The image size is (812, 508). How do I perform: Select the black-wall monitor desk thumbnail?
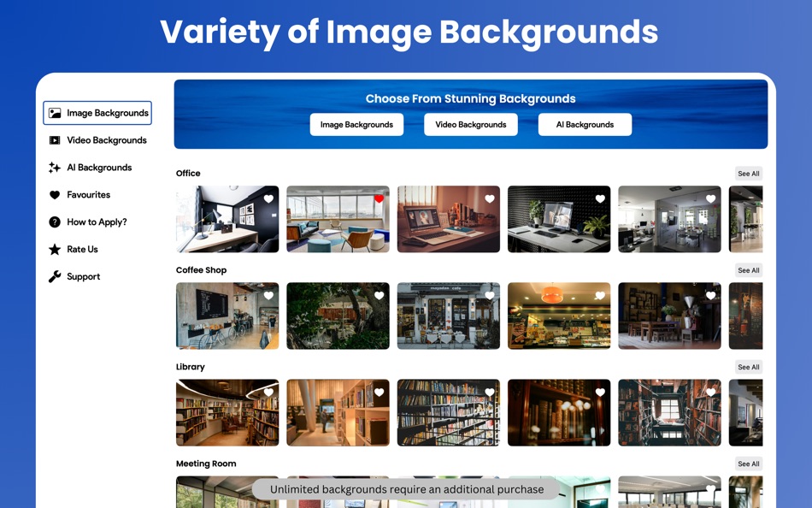click(559, 219)
